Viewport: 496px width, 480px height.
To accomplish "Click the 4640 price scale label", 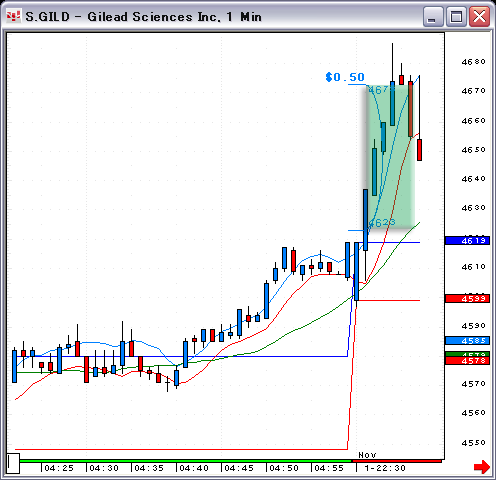I will [x=474, y=179].
